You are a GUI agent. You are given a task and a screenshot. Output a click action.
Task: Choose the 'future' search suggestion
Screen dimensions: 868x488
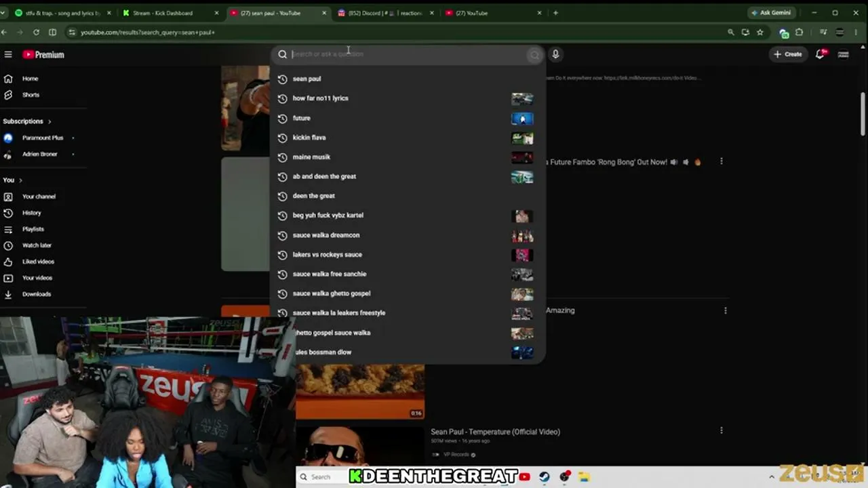pyautogui.click(x=408, y=118)
